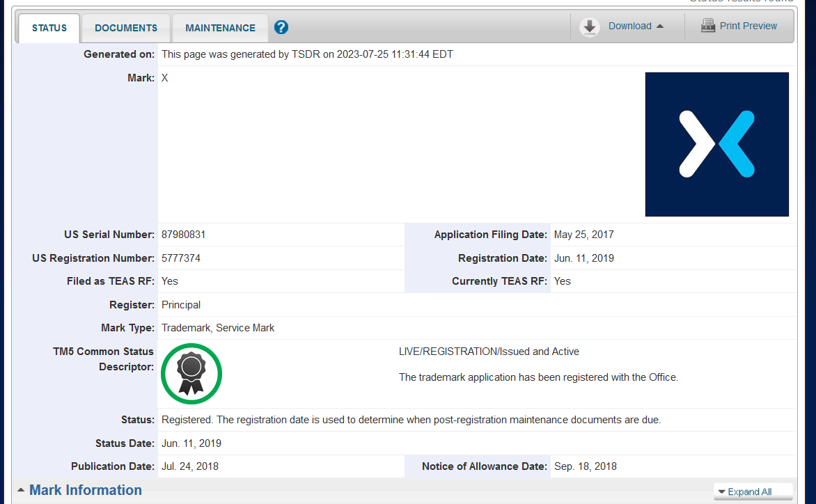Click the Mark Type value Trademark, Service Mark
This screenshot has width=816, height=504.
point(217,328)
